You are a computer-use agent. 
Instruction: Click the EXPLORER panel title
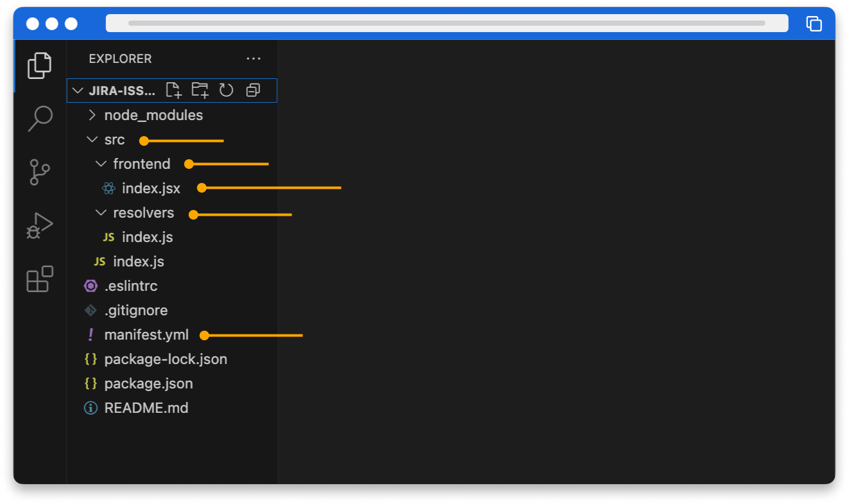coord(120,59)
